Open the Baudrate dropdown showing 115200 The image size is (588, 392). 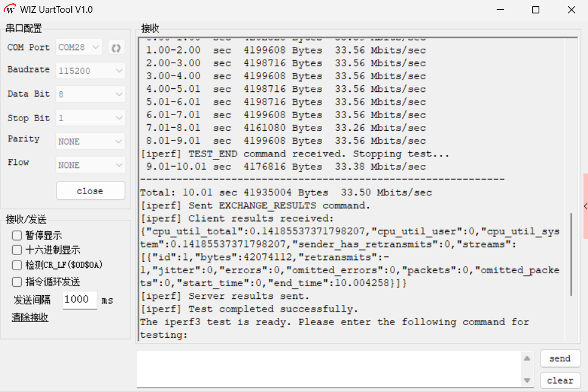point(90,71)
